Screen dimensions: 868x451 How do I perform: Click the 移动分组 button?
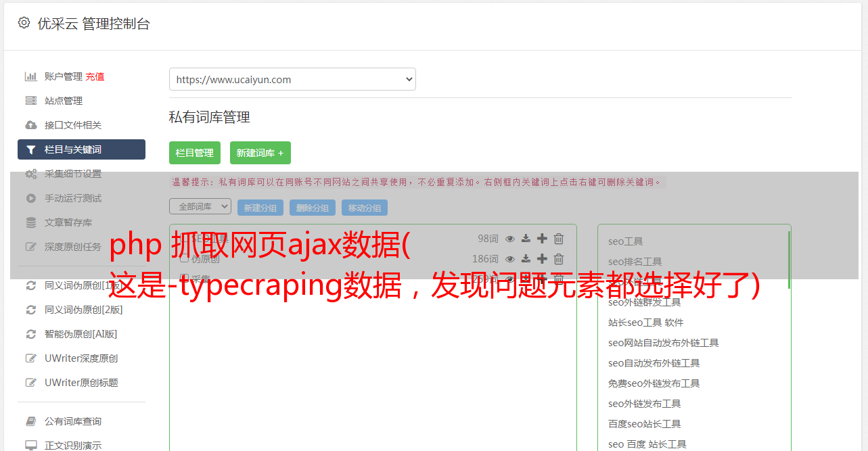pyautogui.click(x=365, y=208)
